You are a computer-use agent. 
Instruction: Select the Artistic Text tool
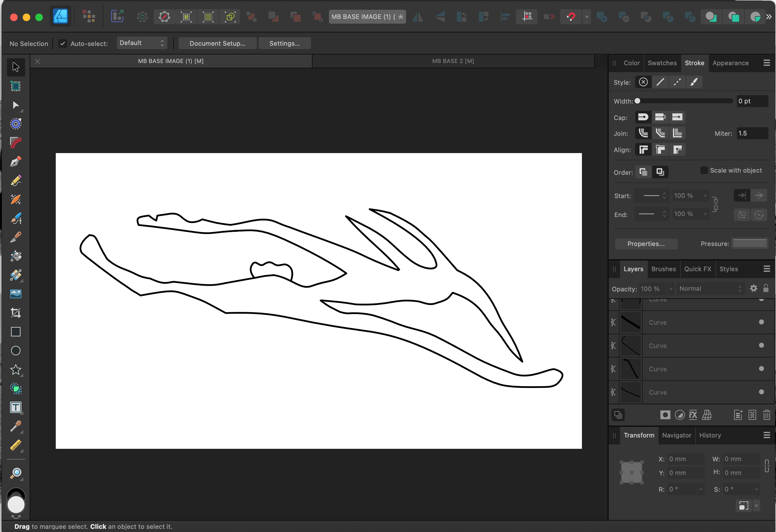tap(16, 408)
